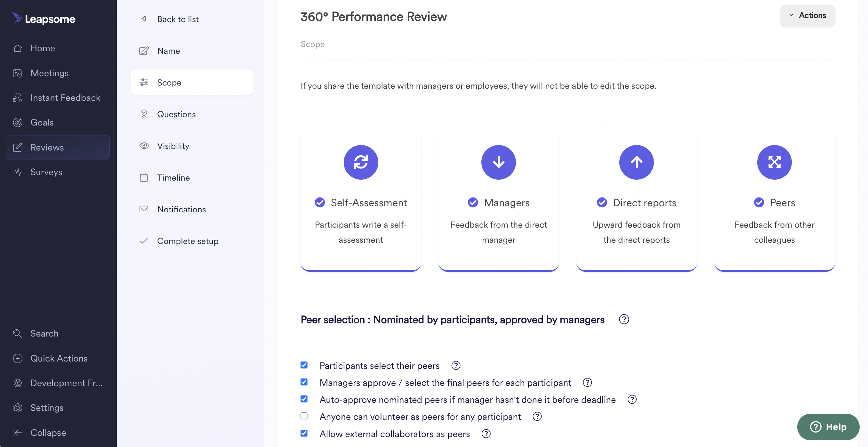This screenshot has height=447, width=868.
Task: Click the Collapse sidebar arrow icon
Action: (18, 433)
